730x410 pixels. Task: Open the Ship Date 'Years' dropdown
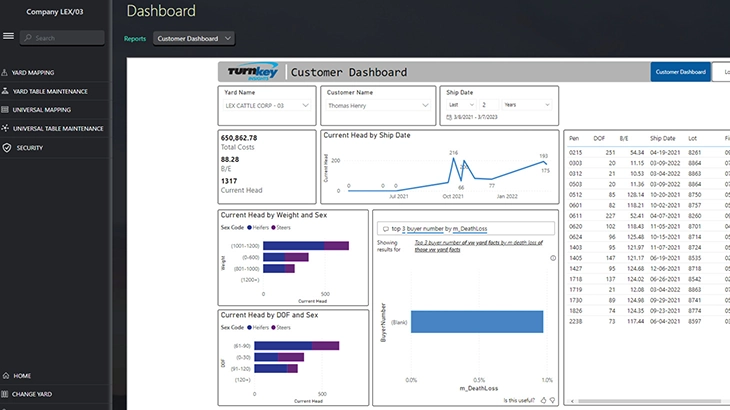[527, 105]
